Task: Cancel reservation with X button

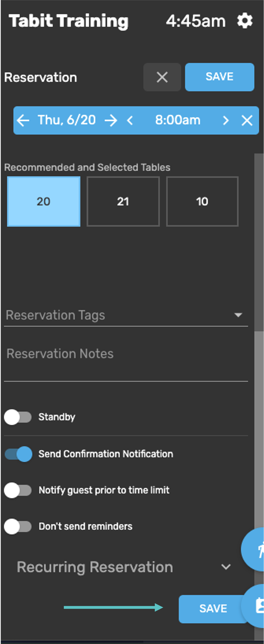Action: [x=162, y=77]
